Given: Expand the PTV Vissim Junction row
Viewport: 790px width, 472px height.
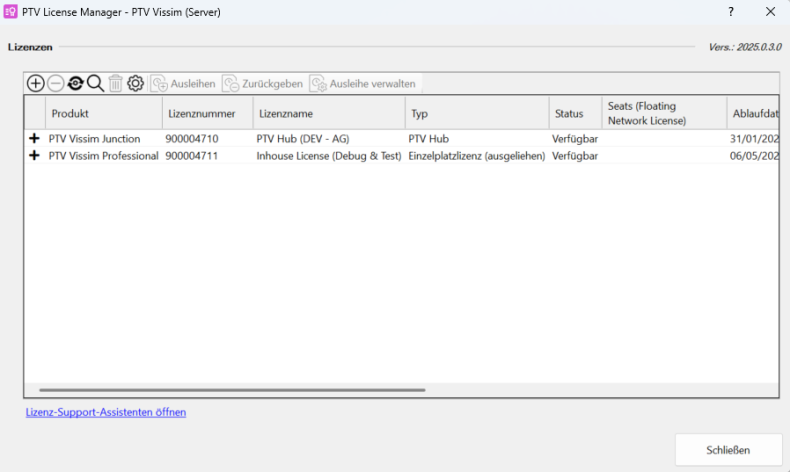Looking at the screenshot, I should (35, 139).
